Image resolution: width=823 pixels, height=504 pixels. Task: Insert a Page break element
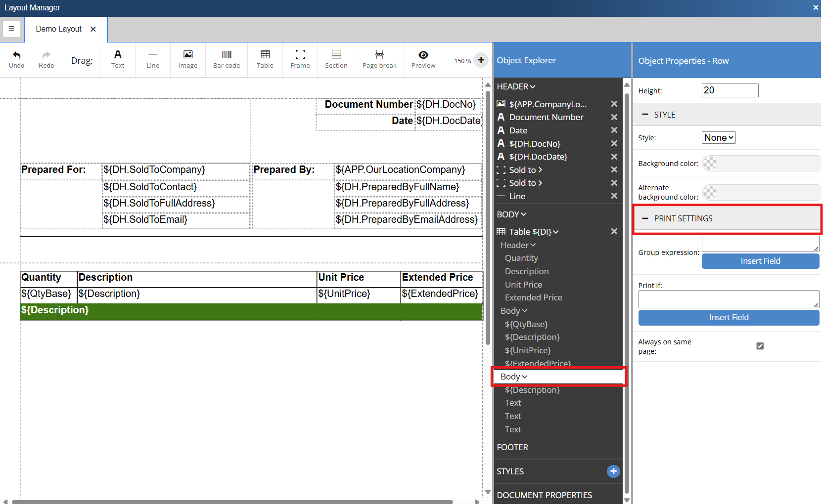tap(379, 59)
